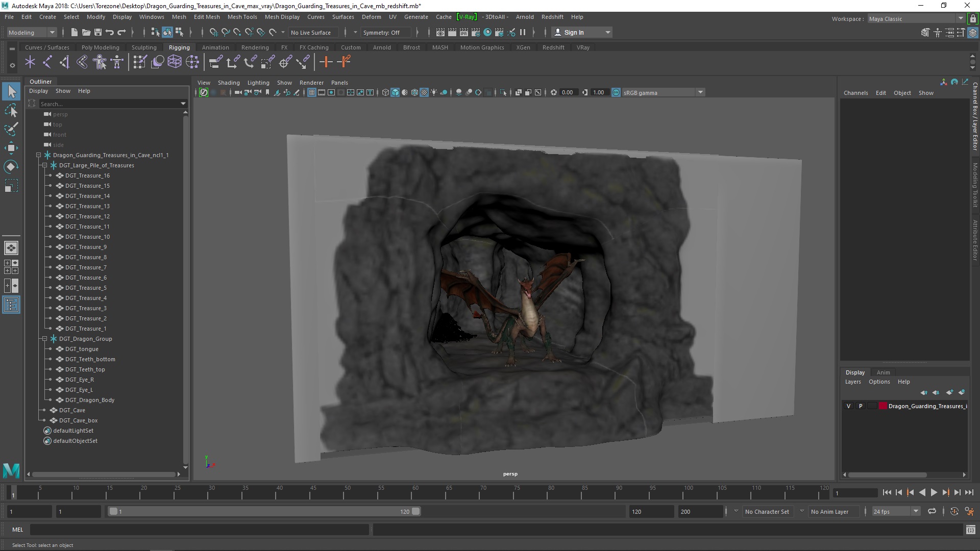Click the New Scene icon
The image size is (980, 551).
click(74, 32)
